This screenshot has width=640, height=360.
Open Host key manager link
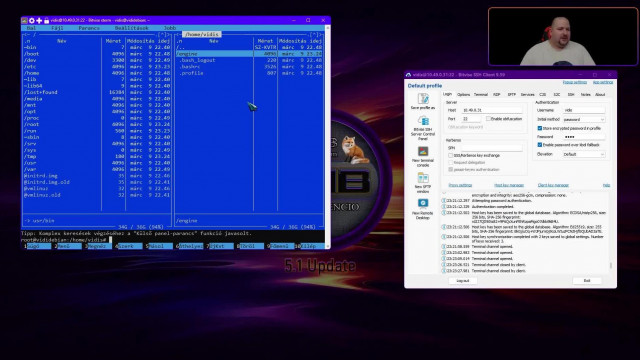coord(509,185)
